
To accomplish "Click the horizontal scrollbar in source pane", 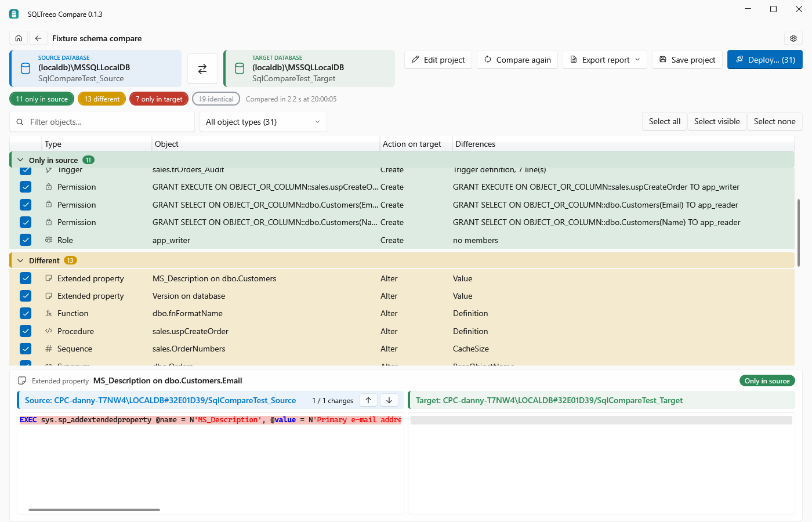I will pyautogui.click(x=94, y=510).
